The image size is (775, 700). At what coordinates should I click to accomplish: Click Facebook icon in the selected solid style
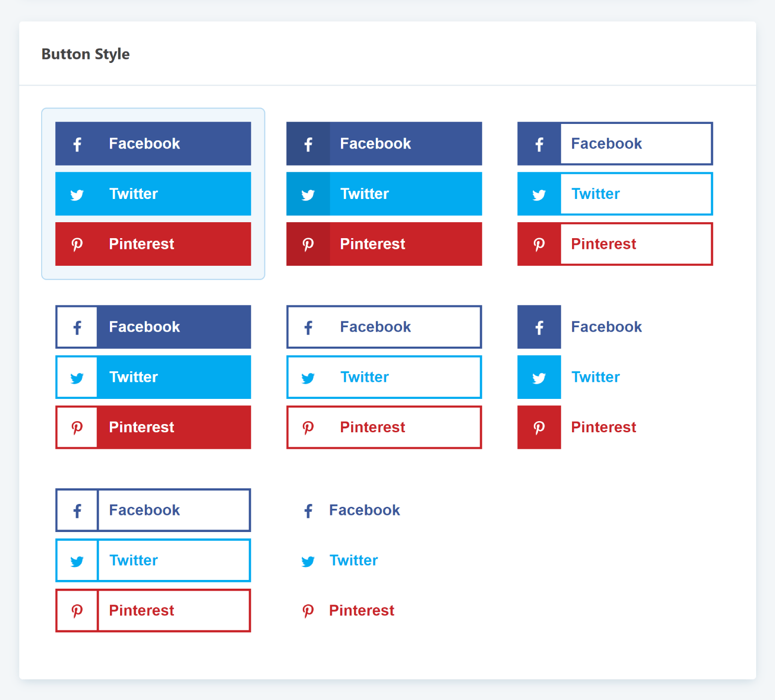[x=77, y=144]
